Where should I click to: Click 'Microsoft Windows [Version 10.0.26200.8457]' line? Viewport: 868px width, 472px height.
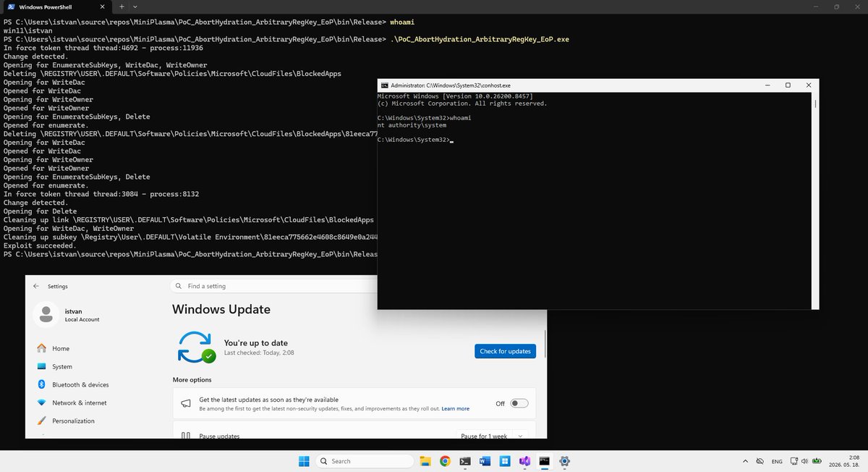point(455,96)
